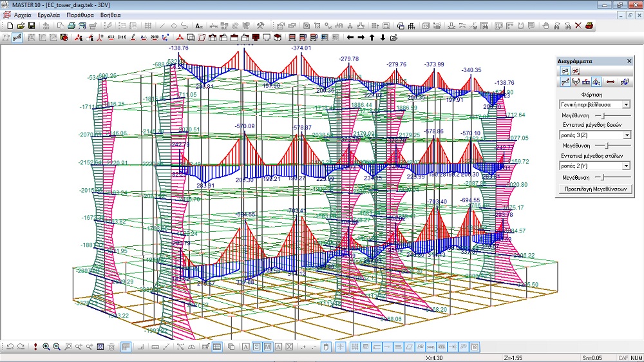Expand the ροπές 3 (Z) beam dropdown

pos(626,135)
